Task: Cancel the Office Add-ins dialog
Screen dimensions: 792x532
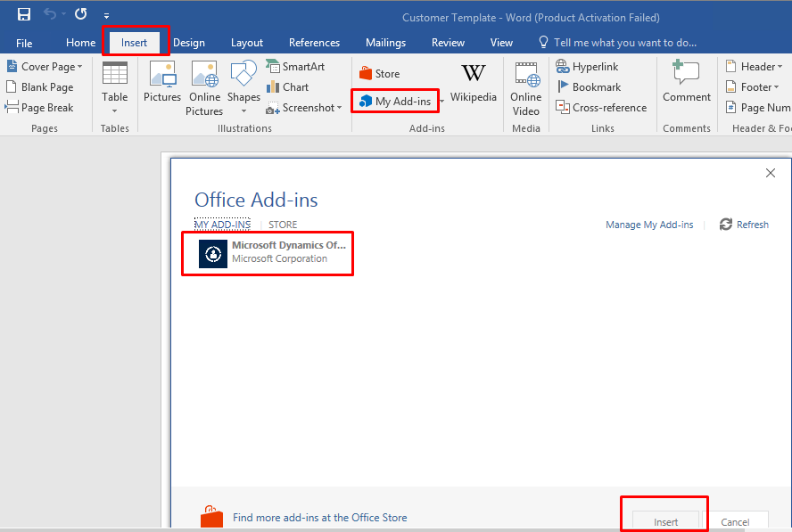Action: (x=735, y=521)
